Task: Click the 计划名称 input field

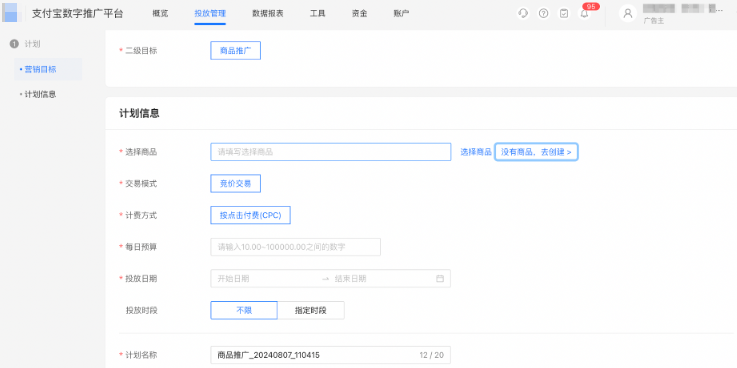Action: click(x=331, y=355)
